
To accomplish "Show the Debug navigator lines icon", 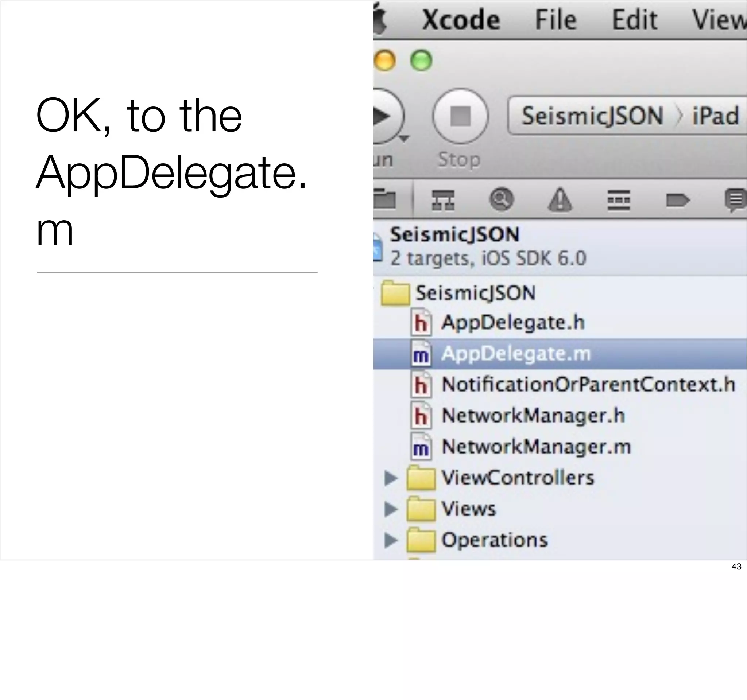I will tap(619, 200).
